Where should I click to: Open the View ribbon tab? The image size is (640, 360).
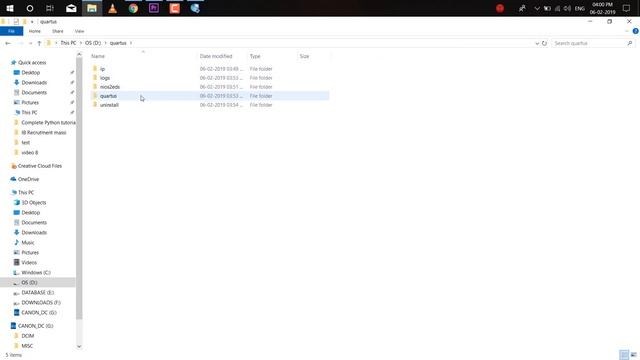coord(79,31)
